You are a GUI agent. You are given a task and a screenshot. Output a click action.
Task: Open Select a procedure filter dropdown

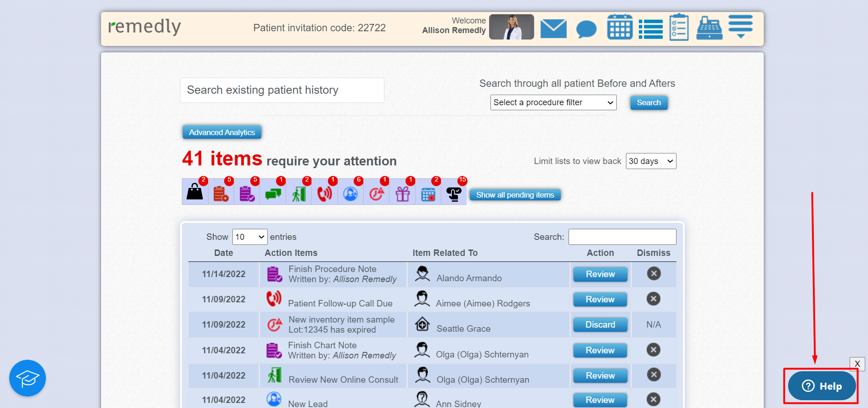(x=553, y=102)
